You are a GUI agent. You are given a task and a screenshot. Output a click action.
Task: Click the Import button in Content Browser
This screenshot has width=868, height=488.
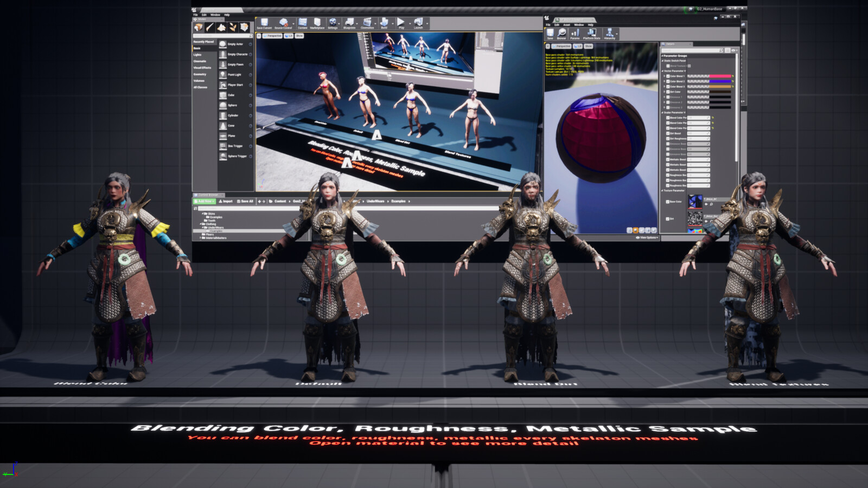(226, 201)
